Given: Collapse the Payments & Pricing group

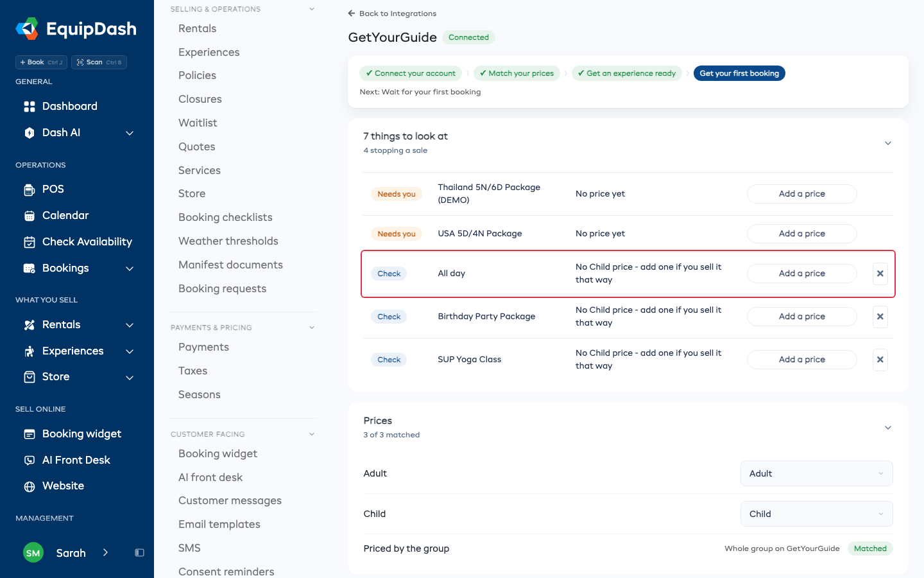Looking at the screenshot, I should [x=312, y=328].
